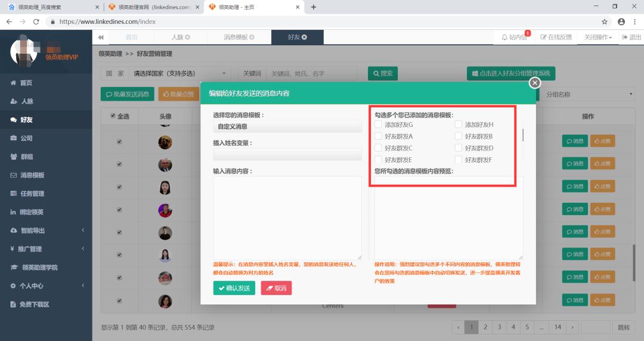Open 绑定领英 in the sidebar

tap(46, 212)
